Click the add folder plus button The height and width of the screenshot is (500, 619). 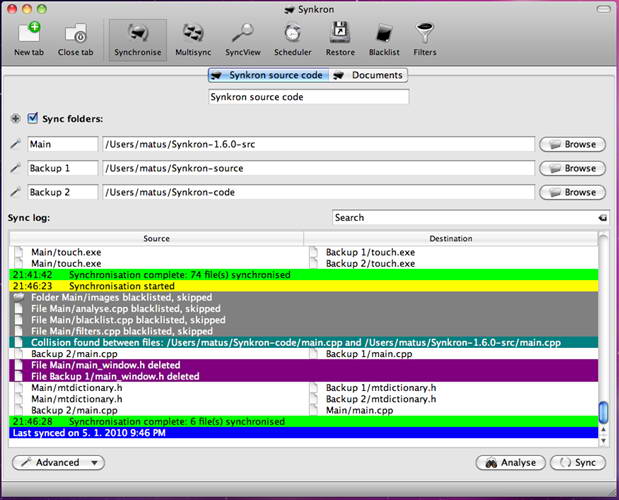15,119
